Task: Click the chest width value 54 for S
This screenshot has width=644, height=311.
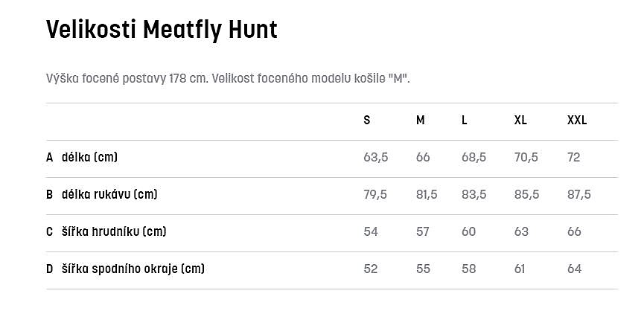Action: tap(371, 232)
